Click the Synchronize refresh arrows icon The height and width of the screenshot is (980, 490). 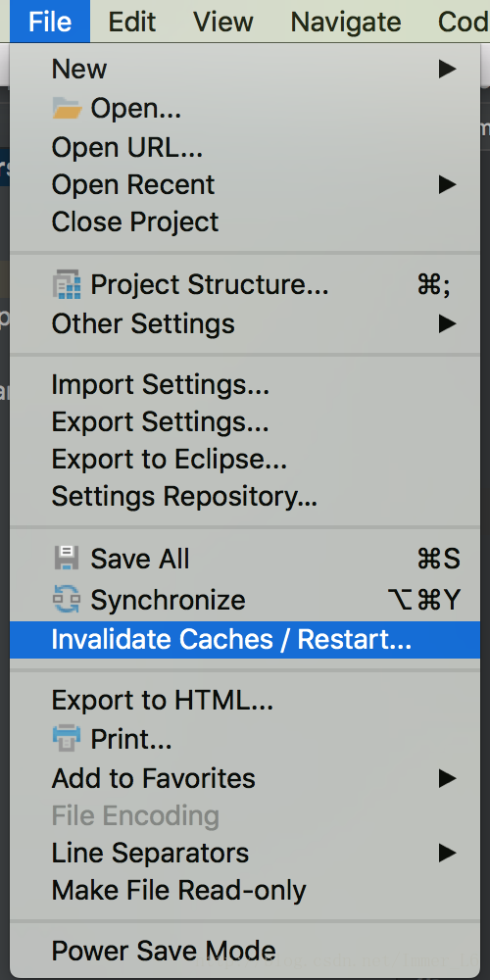click(x=67, y=600)
